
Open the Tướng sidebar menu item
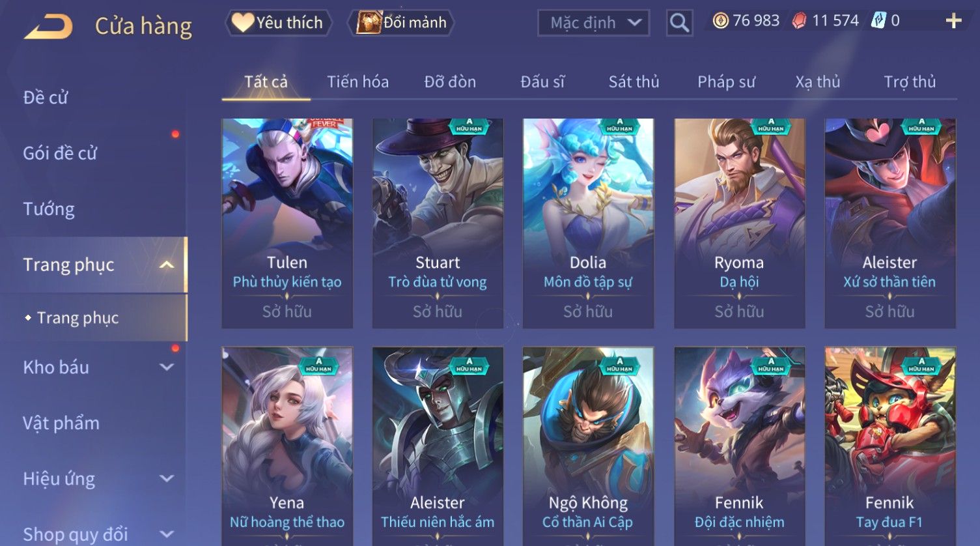(x=49, y=209)
